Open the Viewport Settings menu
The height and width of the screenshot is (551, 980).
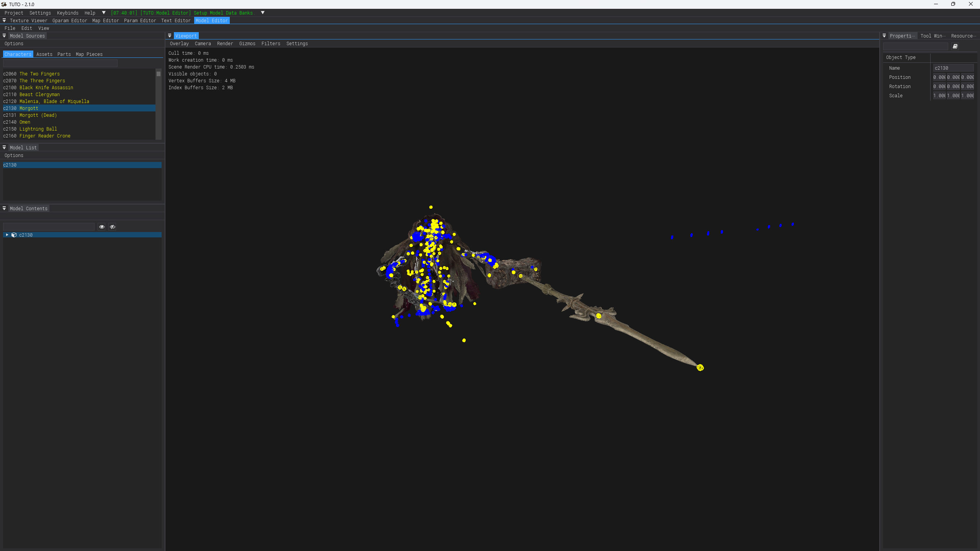(x=297, y=43)
